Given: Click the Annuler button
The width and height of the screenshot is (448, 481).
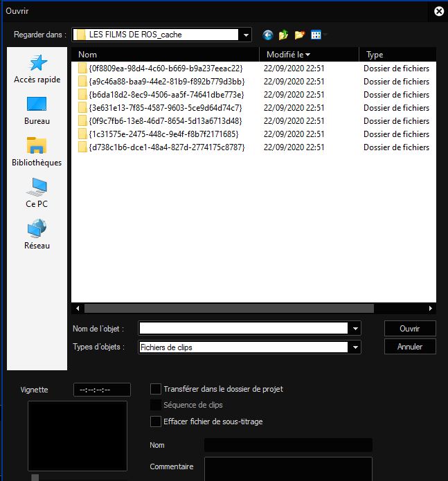Looking at the screenshot, I should pyautogui.click(x=410, y=347).
